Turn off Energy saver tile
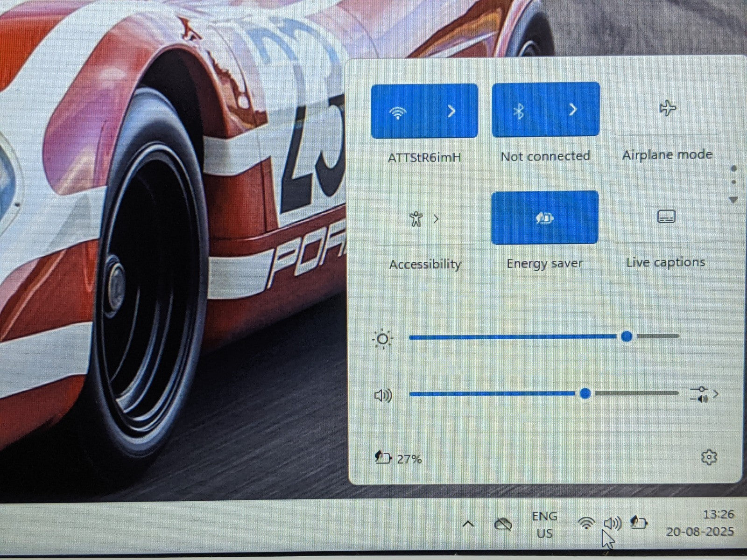This screenshot has width=747, height=560. [545, 218]
